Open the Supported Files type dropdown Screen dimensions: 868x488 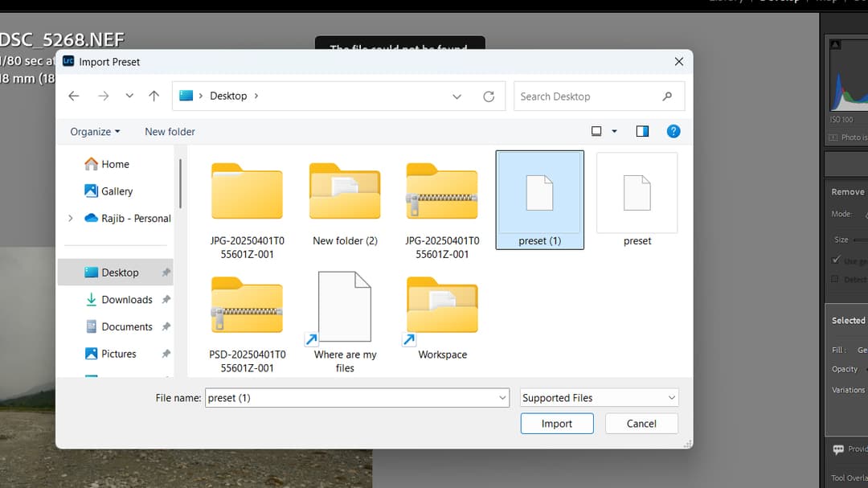599,398
